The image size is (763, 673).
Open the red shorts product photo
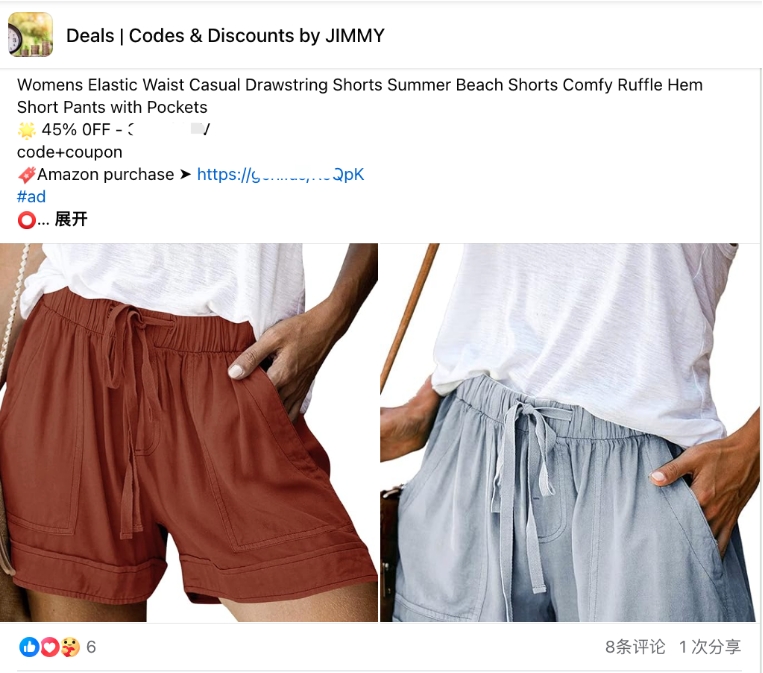point(189,432)
